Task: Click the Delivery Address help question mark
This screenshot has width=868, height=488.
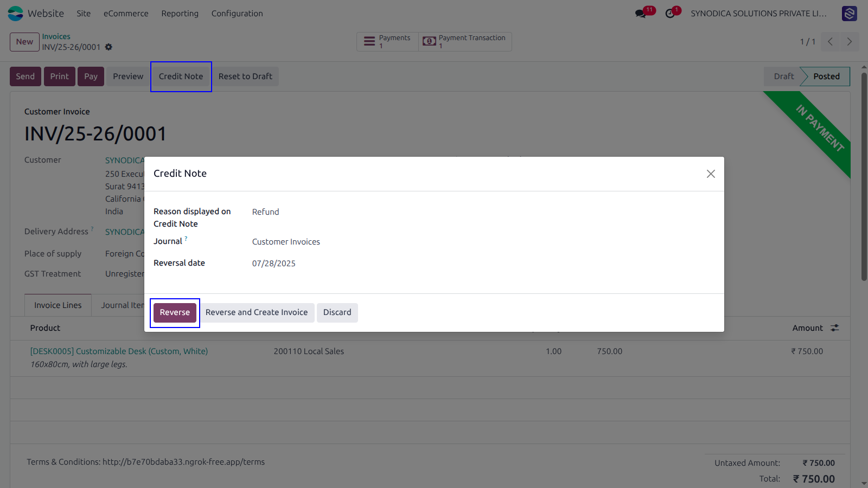Action: (92, 229)
